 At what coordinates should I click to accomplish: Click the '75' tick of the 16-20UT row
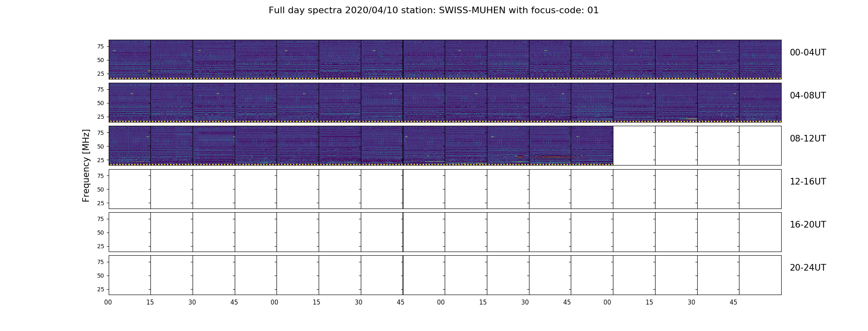(100, 219)
